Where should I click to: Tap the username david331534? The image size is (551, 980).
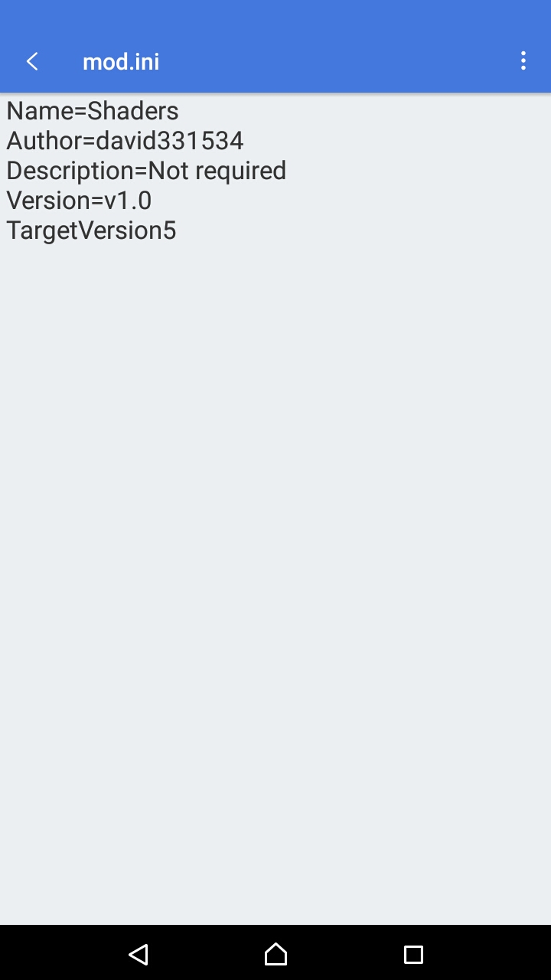point(170,141)
